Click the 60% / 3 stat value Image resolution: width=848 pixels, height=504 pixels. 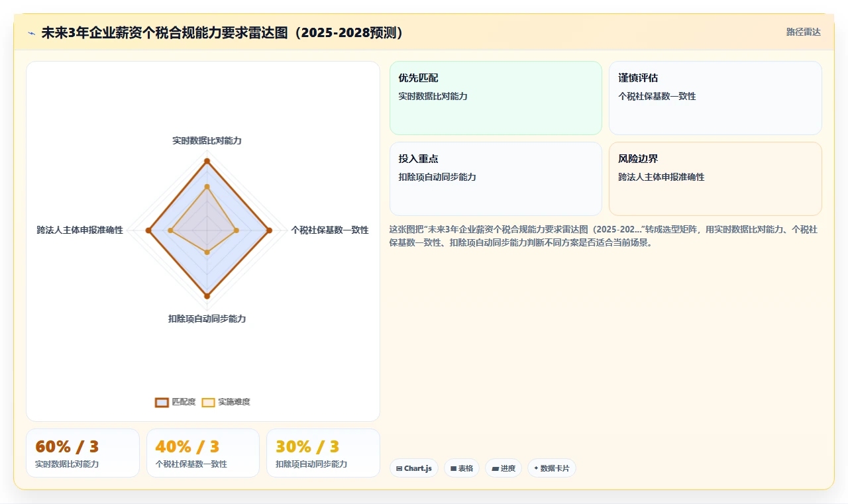pyautogui.click(x=67, y=447)
